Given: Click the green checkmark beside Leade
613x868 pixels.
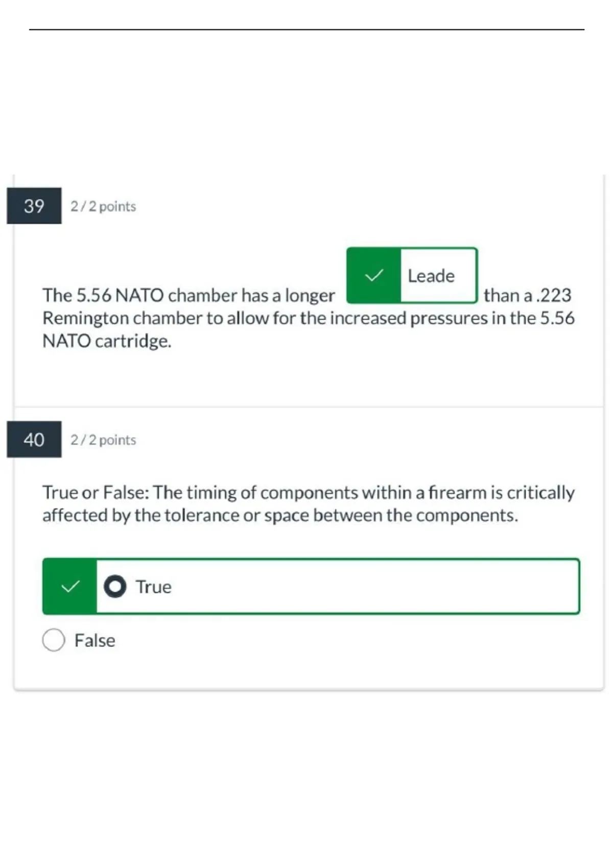Looking at the screenshot, I should point(374,276).
